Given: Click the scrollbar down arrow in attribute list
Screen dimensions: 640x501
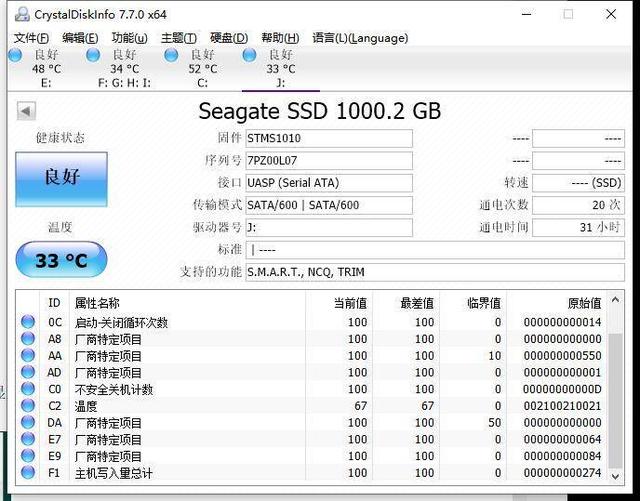Looking at the screenshot, I should 616,476.
